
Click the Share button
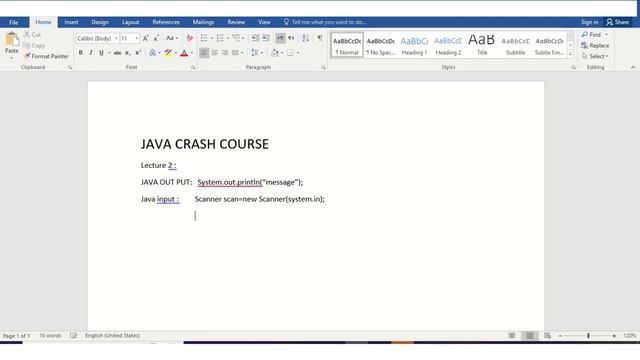tap(618, 22)
